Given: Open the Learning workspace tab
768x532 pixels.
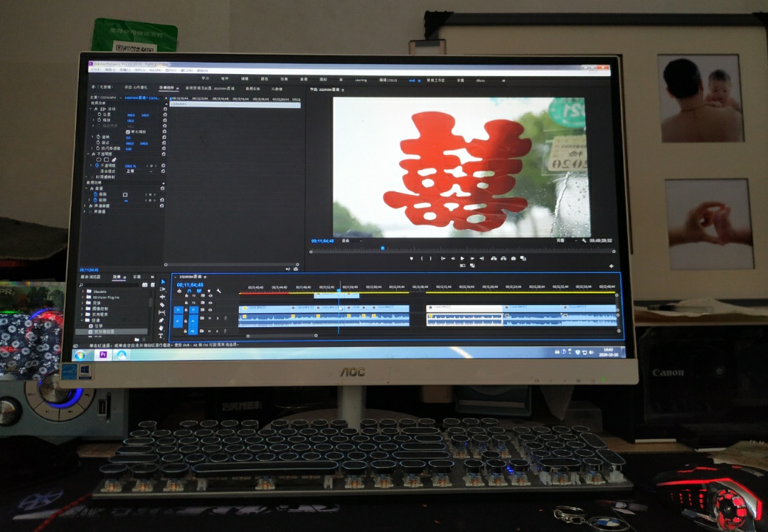Looking at the screenshot, I should tap(361, 80).
